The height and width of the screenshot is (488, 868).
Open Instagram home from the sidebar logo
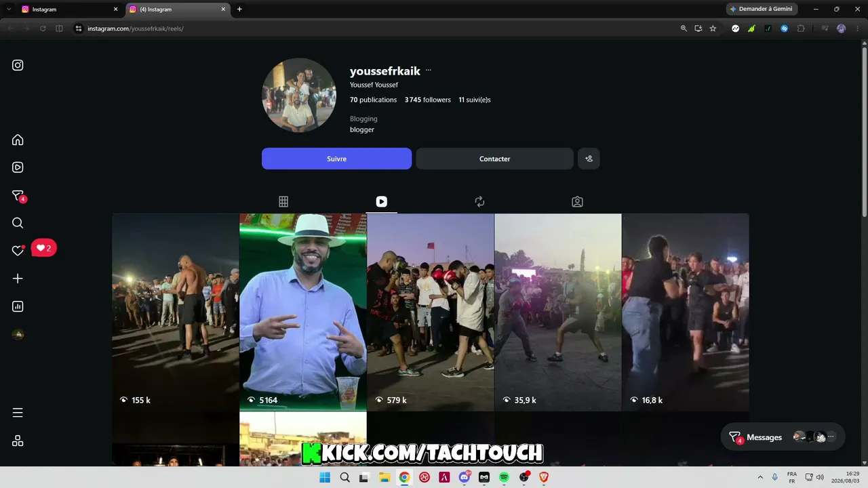pos(18,65)
